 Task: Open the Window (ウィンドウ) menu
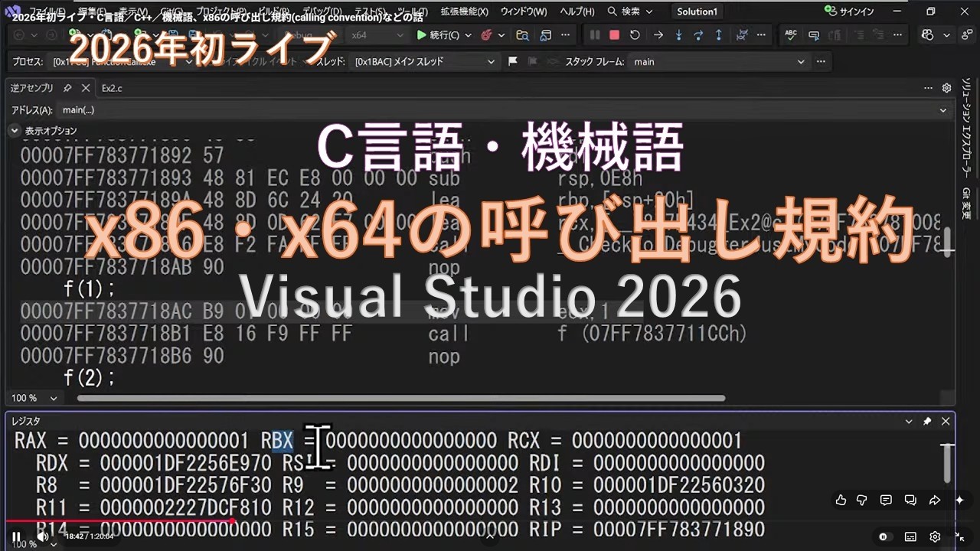pos(524,11)
